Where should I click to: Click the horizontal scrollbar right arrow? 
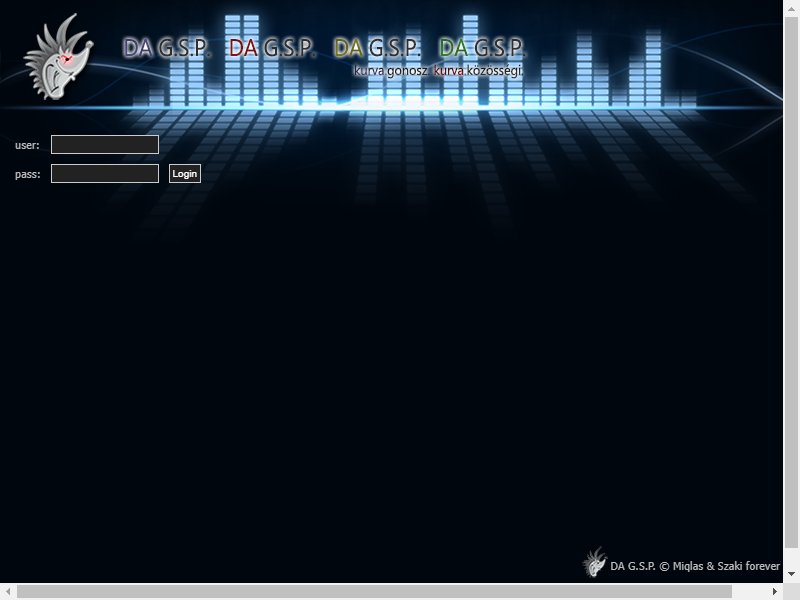(774, 591)
